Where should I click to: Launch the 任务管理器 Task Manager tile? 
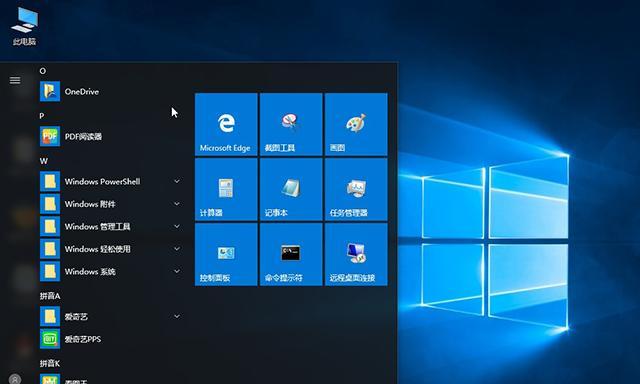pyautogui.click(x=356, y=189)
